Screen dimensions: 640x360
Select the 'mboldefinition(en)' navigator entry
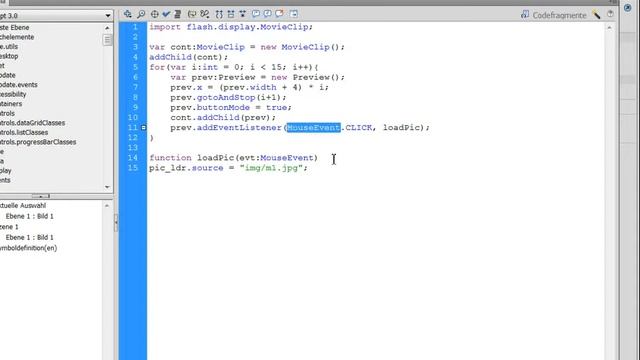click(x=29, y=248)
